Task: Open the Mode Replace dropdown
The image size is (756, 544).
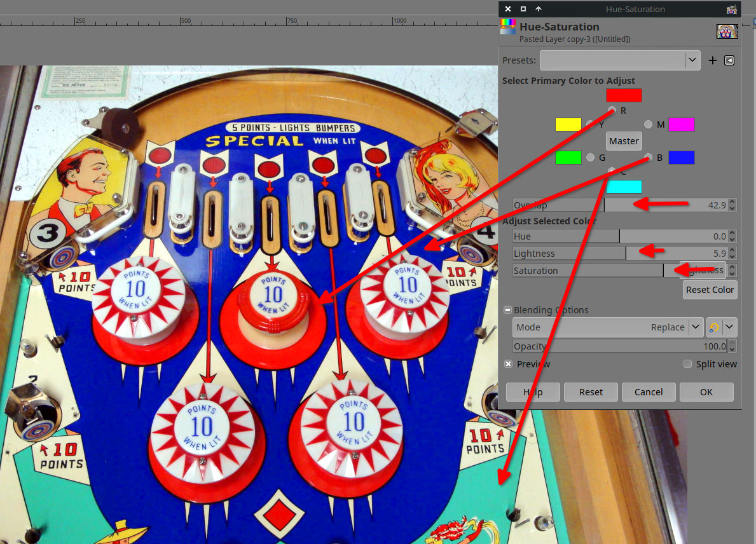Action: coord(607,327)
